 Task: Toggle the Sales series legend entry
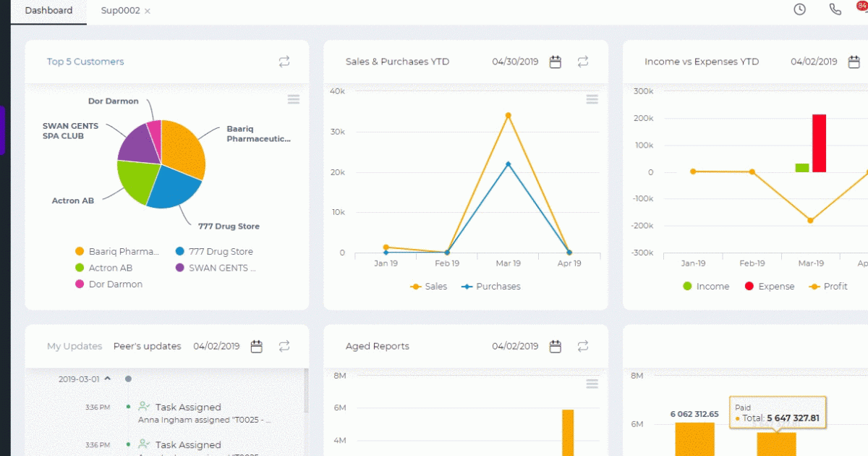click(x=429, y=287)
